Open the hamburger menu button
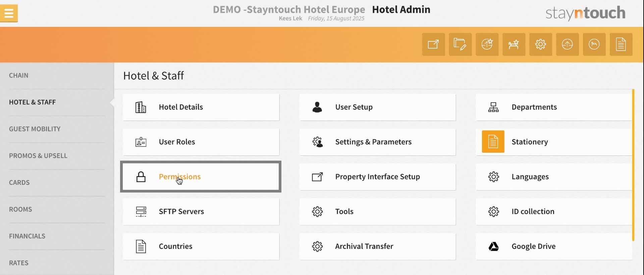The width and height of the screenshot is (644, 275). 9,13
